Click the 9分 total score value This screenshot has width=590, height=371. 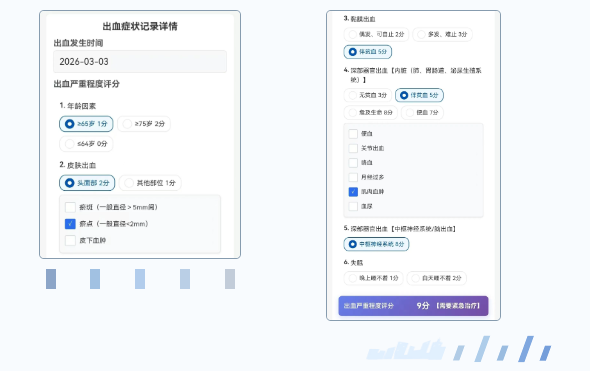pos(423,306)
